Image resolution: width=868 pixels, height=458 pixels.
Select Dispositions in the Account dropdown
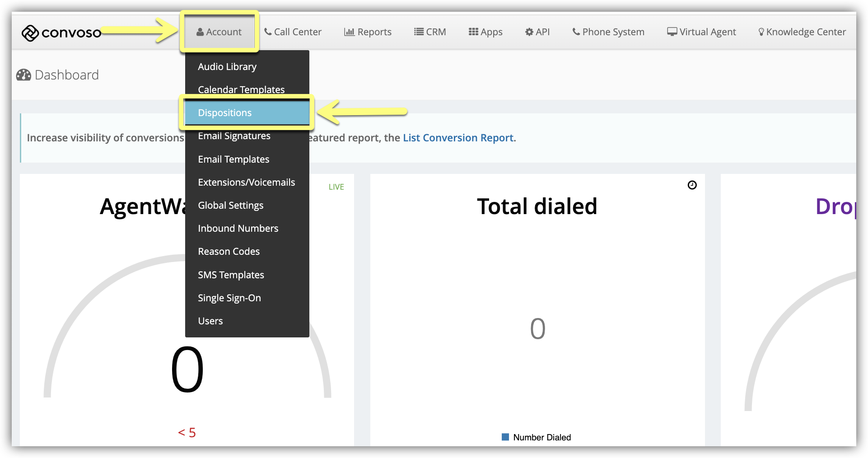point(247,112)
